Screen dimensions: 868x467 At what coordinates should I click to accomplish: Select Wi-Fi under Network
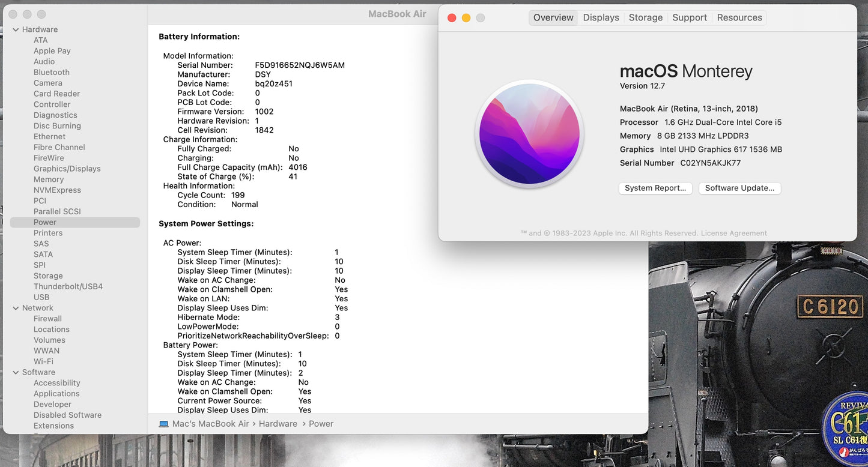tap(43, 361)
